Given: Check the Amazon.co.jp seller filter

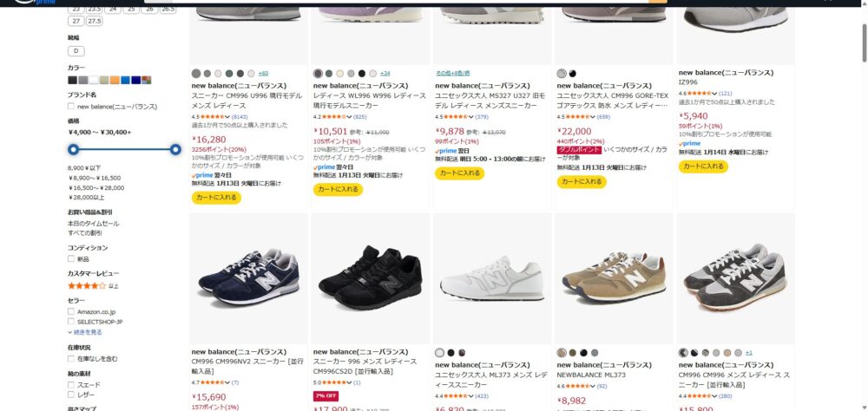Looking at the screenshot, I should pos(71,311).
